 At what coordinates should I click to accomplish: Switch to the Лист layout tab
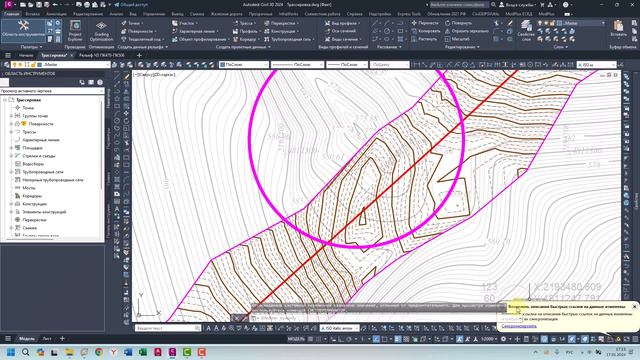47,338
